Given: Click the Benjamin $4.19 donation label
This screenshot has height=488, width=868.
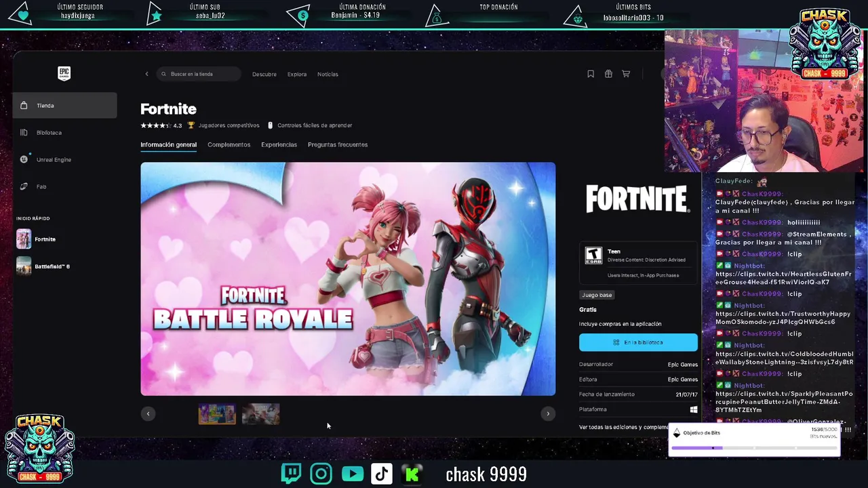Looking at the screenshot, I should (355, 15).
